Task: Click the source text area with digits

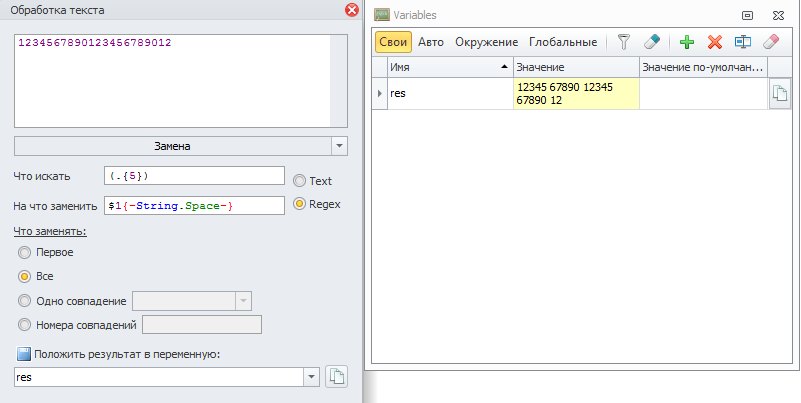Action: tap(172, 81)
